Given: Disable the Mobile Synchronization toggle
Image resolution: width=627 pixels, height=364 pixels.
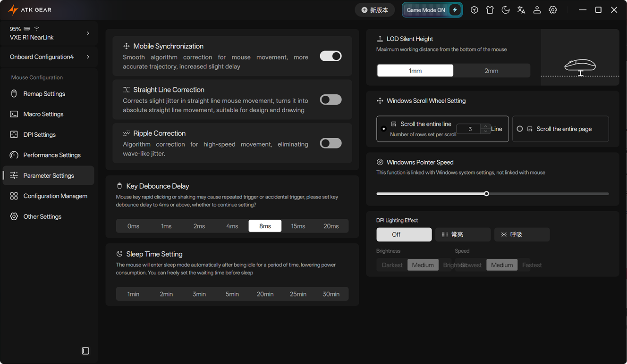Looking at the screenshot, I should click(x=330, y=56).
